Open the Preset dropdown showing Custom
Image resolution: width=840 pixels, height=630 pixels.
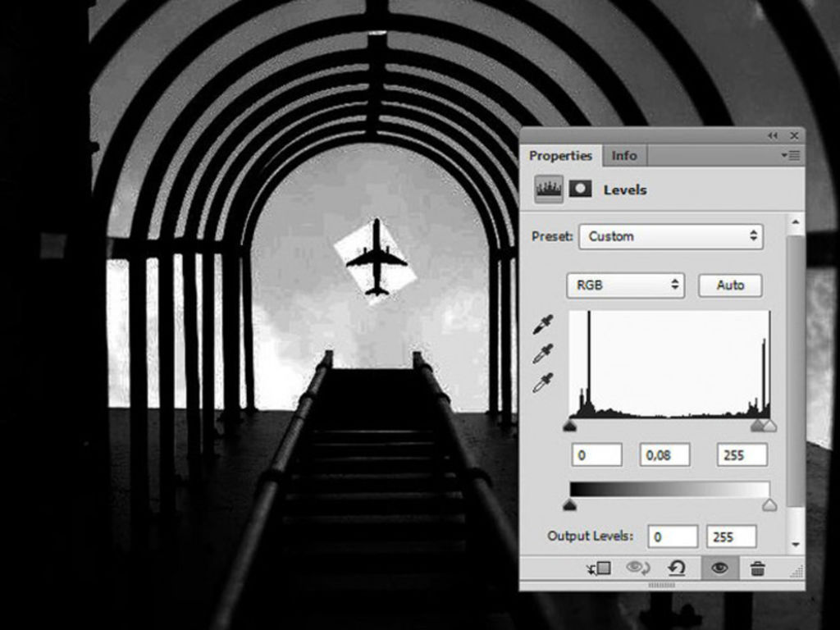click(670, 236)
